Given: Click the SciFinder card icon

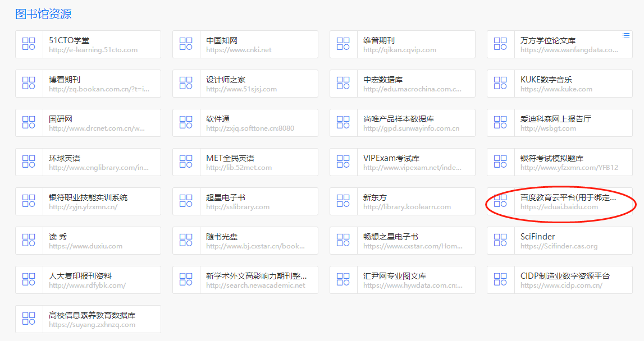Looking at the screenshot, I should 500,240.
